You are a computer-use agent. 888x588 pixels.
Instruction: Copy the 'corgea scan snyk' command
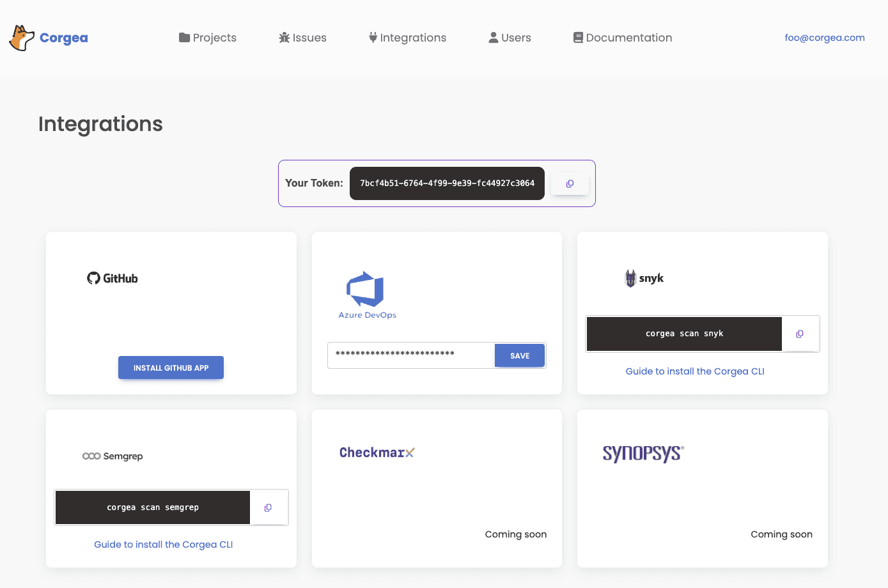(799, 334)
